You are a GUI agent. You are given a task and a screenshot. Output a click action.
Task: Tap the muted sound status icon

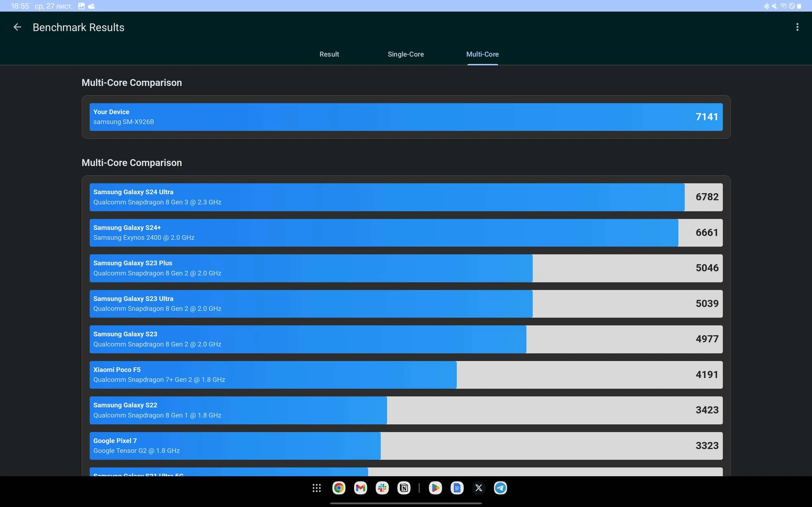point(774,6)
